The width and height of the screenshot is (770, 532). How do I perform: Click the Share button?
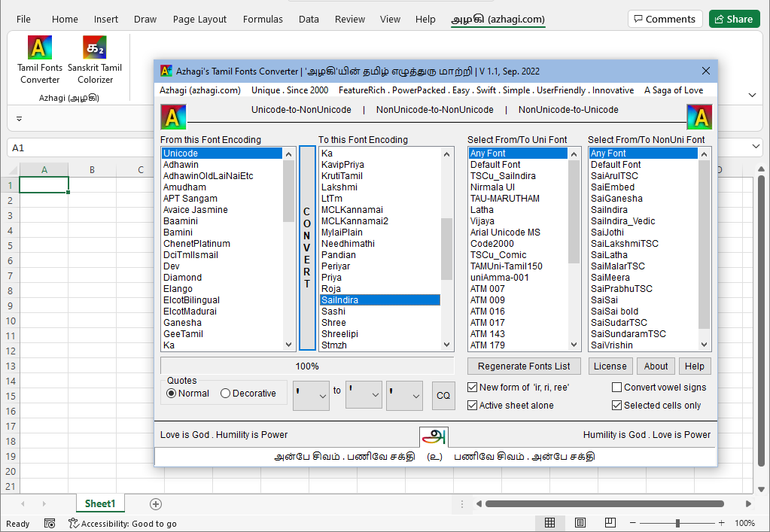click(x=734, y=19)
